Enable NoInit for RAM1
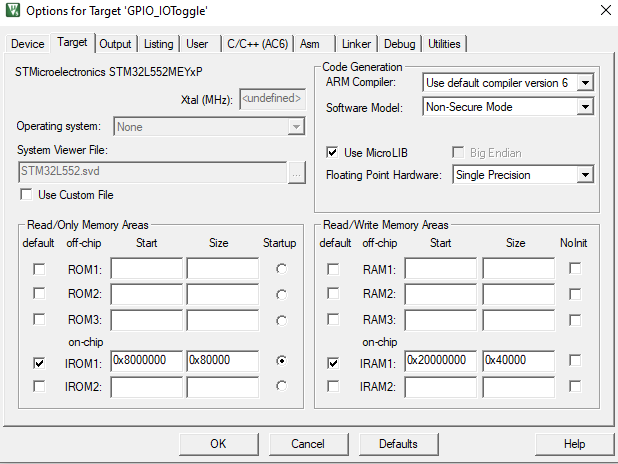Viewport: 618px width, 464px height. tap(575, 268)
